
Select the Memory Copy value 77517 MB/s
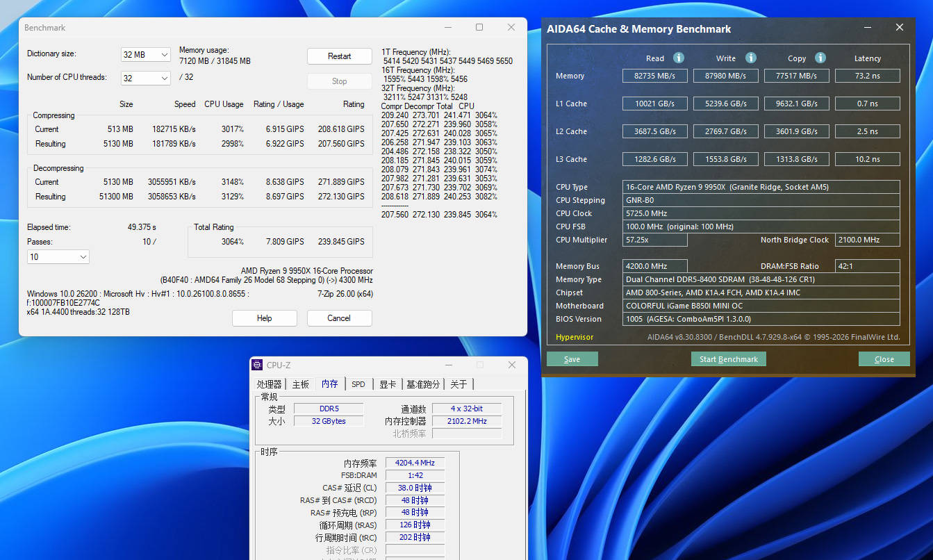coord(797,76)
